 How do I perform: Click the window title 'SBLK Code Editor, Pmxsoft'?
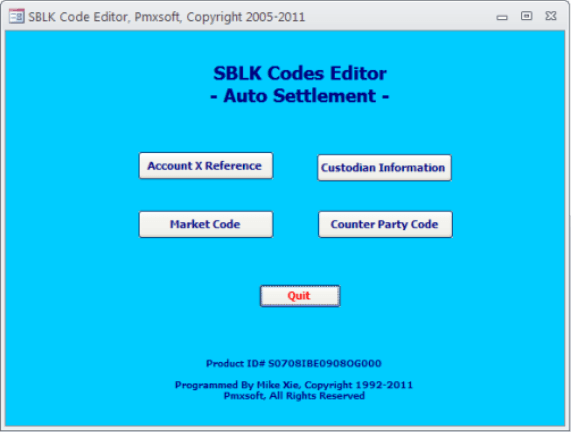point(166,17)
